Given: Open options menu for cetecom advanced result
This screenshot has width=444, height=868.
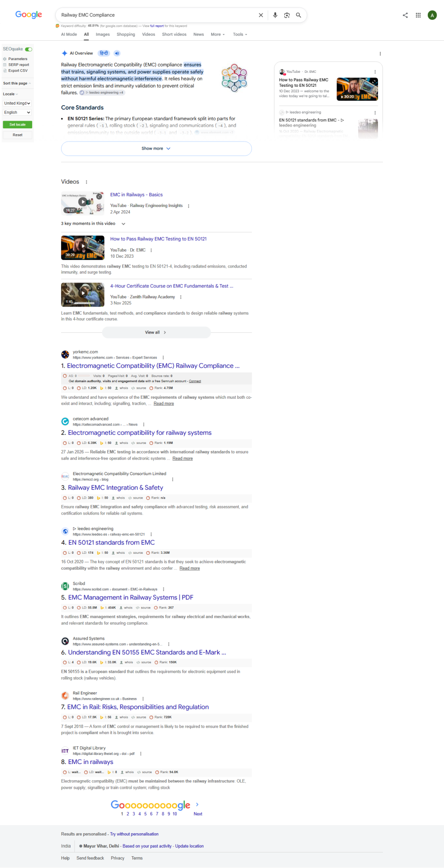Looking at the screenshot, I should [144, 425].
